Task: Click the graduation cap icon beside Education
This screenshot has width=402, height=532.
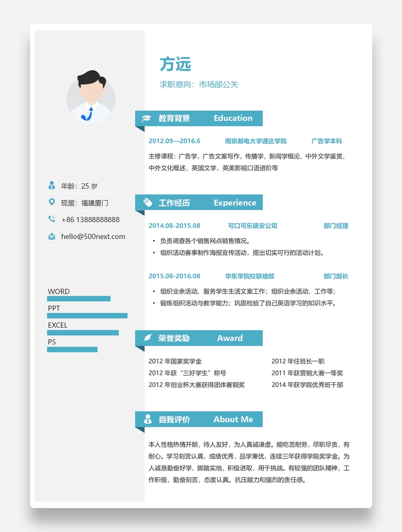Action: click(147, 118)
